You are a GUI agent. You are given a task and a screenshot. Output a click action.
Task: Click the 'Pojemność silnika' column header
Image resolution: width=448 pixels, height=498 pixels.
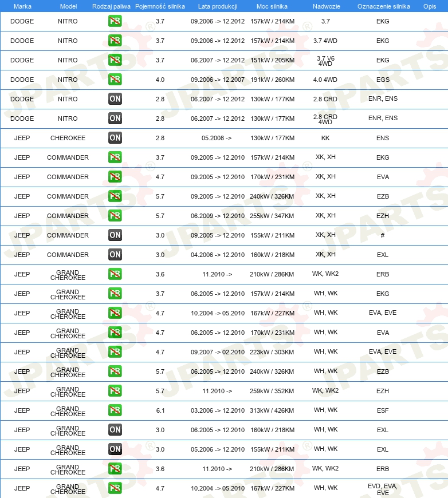click(160, 6)
